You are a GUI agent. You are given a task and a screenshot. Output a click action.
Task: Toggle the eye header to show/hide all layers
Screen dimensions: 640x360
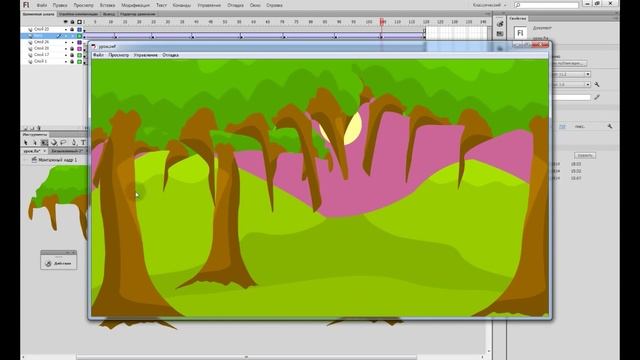(x=66, y=22)
